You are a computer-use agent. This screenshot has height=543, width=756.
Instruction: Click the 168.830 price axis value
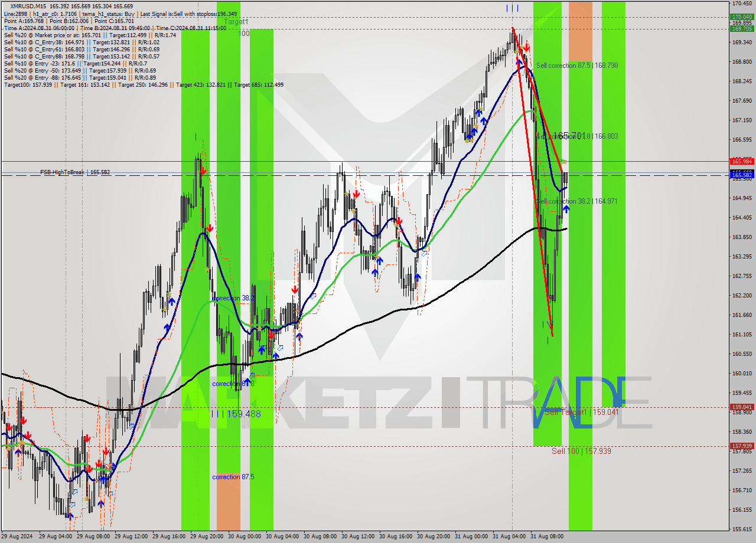tap(742, 62)
